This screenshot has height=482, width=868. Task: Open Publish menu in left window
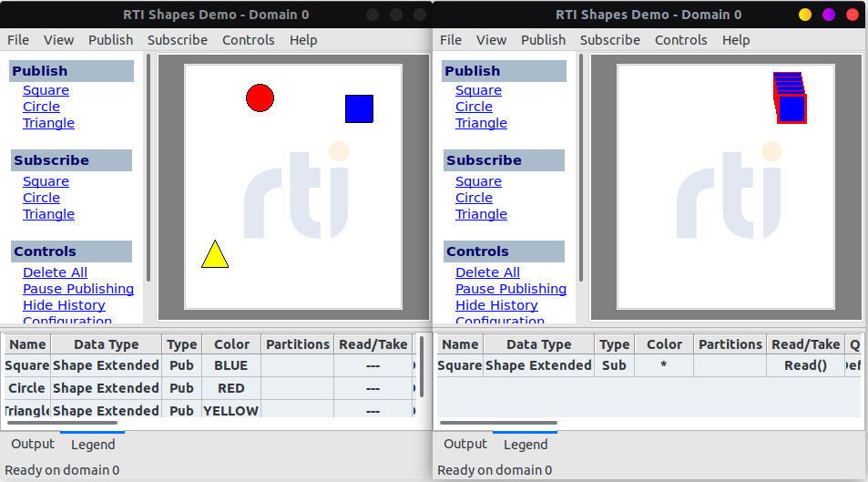pyautogui.click(x=111, y=40)
